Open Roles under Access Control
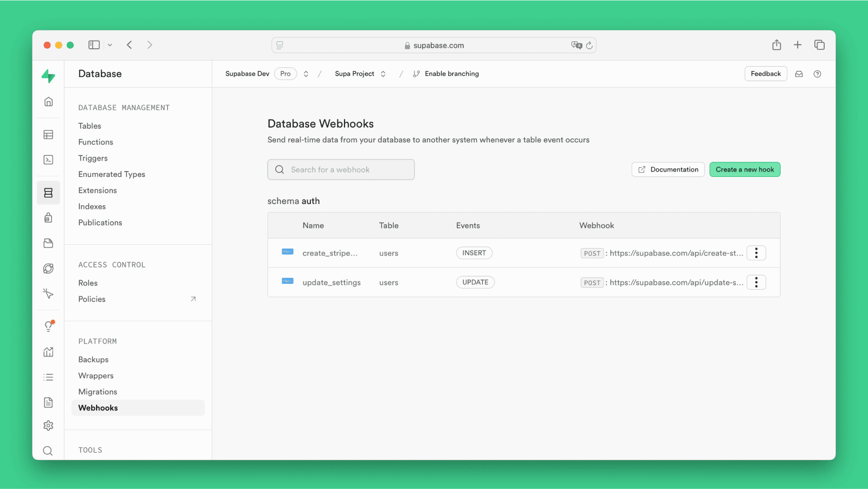868x489 pixels. [88, 283]
